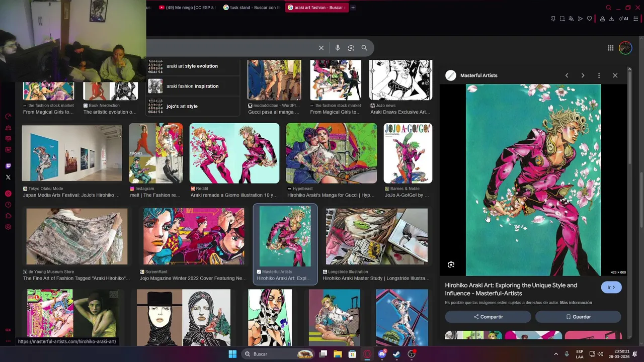Take a snapshot with the toolbar capture icon
Screen dimensions: 644x362
pyautogui.click(x=562, y=19)
